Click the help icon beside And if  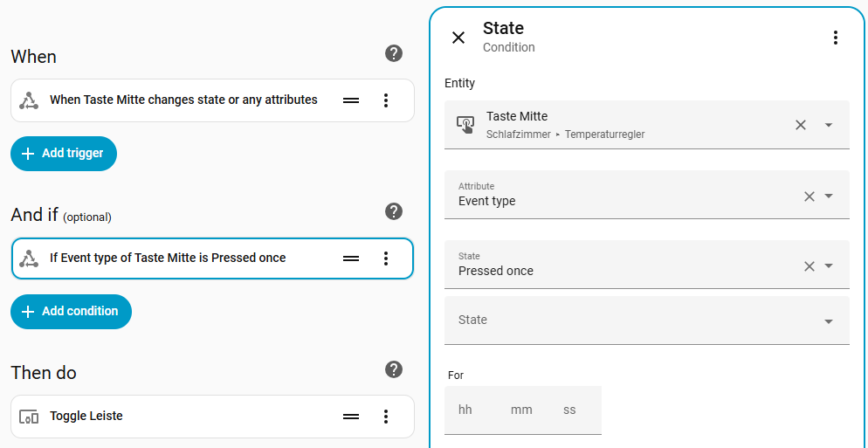(394, 211)
